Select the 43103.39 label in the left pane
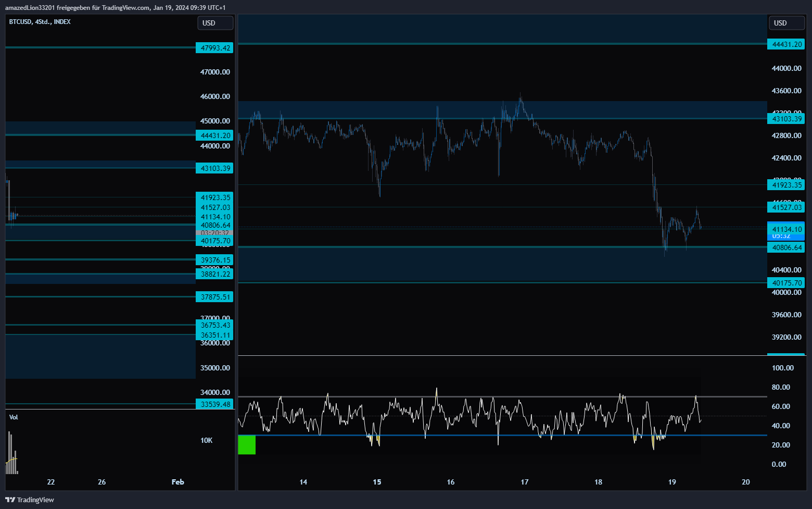 214,168
